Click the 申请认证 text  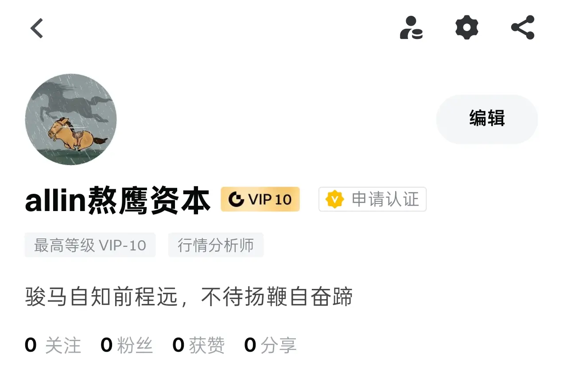pos(385,200)
